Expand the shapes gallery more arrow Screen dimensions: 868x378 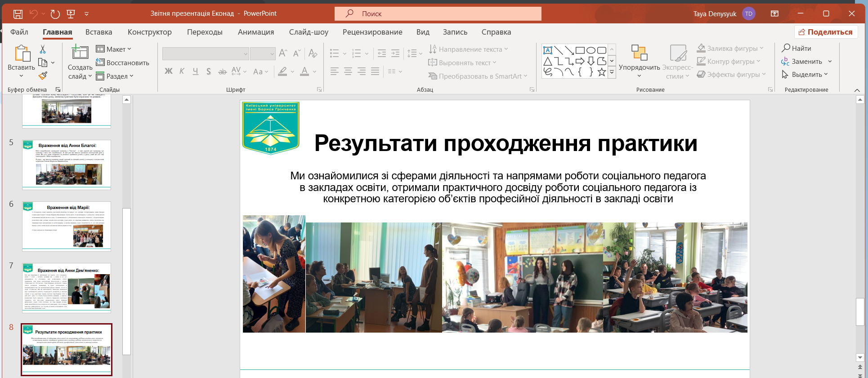click(x=612, y=72)
